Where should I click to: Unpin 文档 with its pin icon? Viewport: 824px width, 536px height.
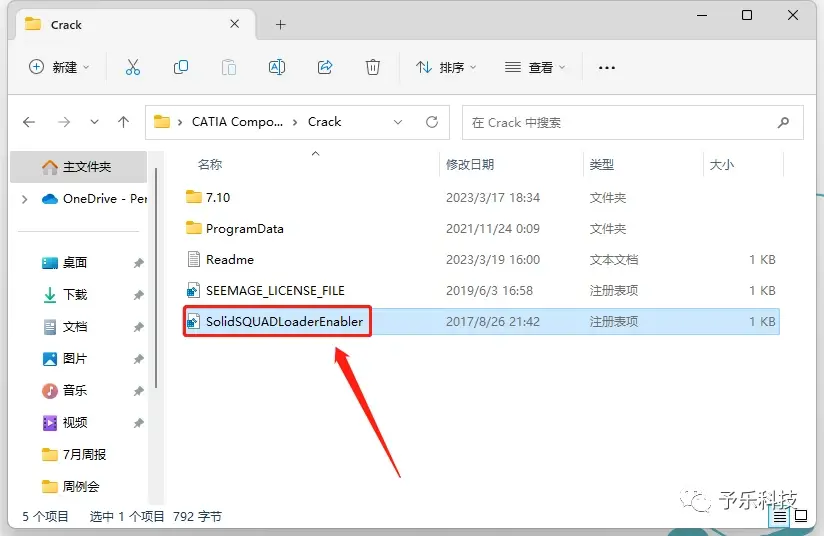click(x=138, y=327)
